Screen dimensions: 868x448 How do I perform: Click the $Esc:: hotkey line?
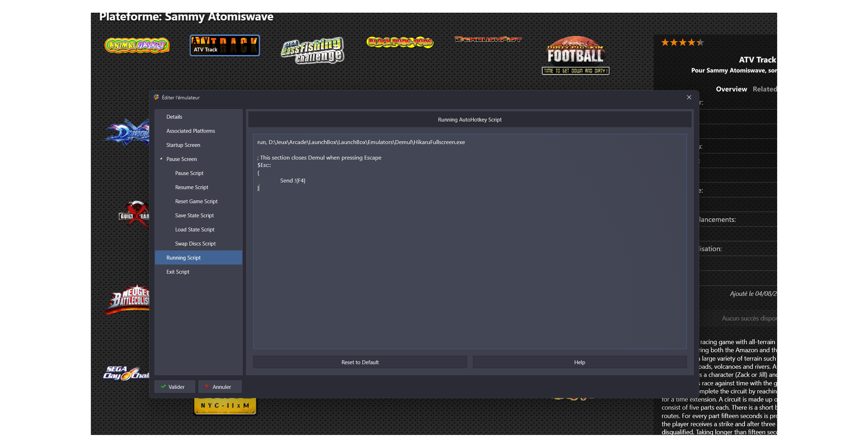264,165
